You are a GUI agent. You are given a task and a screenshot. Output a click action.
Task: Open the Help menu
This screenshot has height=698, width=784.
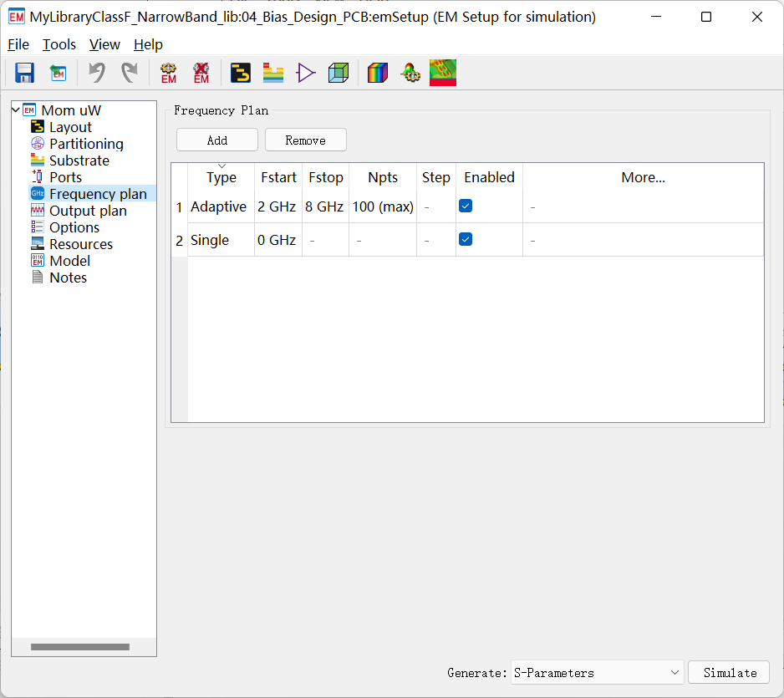click(148, 44)
